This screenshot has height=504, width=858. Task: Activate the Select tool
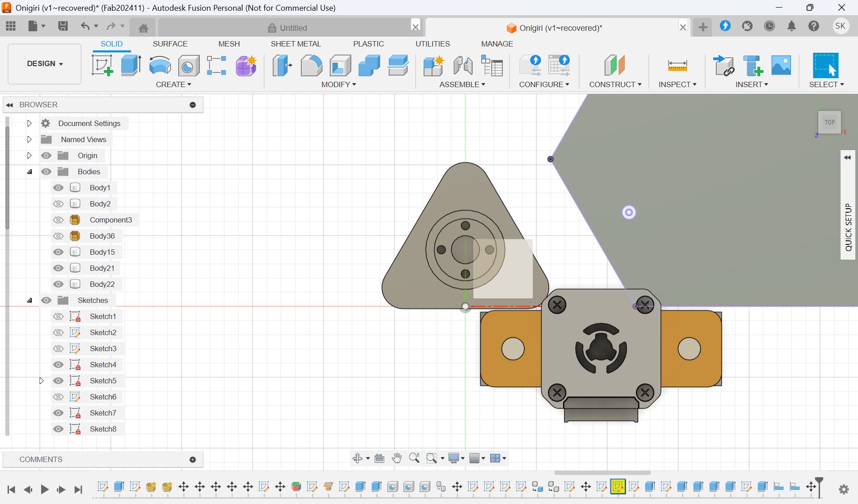click(825, 65)
